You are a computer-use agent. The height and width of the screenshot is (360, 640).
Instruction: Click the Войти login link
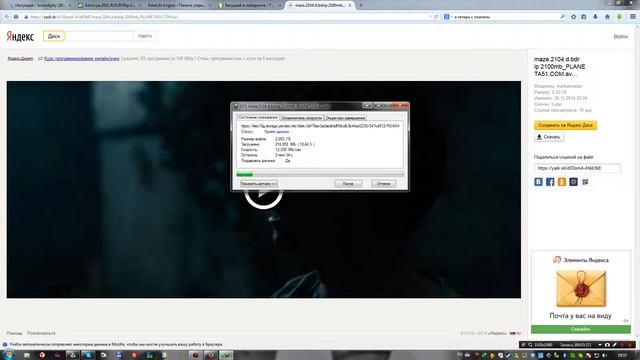point(620,36)
